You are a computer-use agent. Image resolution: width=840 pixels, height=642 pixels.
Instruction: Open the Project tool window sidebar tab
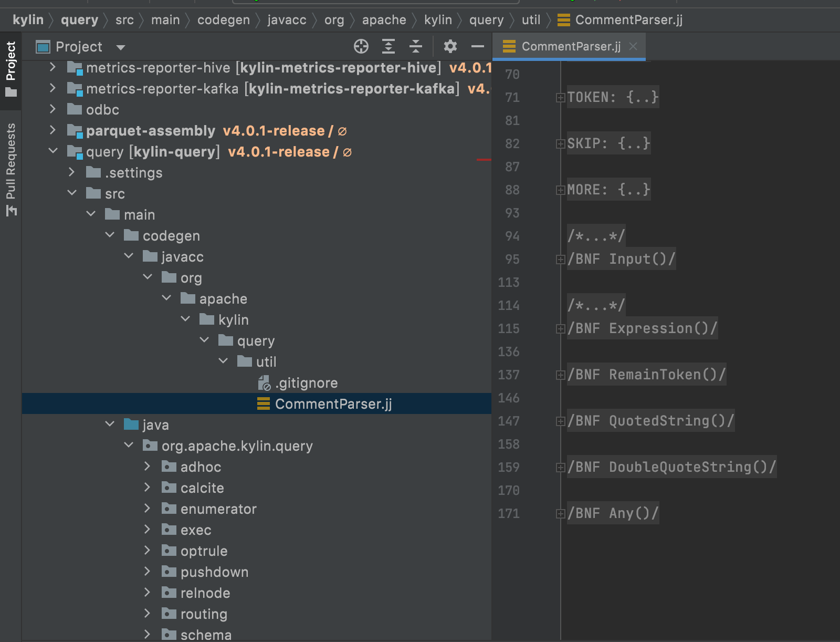(x=10, y=70)
